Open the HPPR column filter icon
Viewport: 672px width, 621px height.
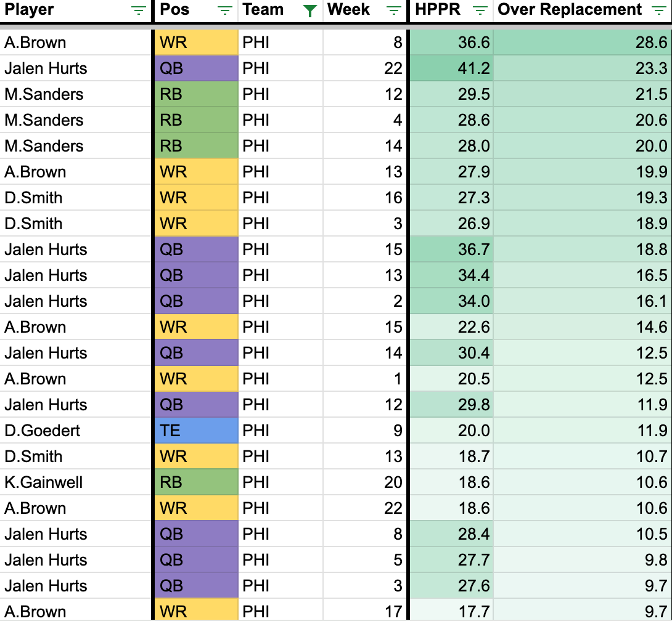(480, 10)
